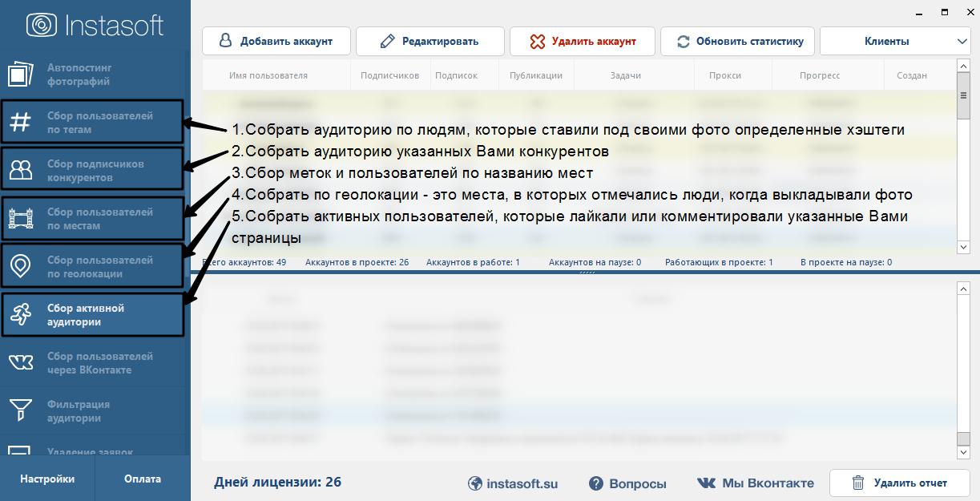Sort by Создан column header
Viewport: 980px width, 501px height.
tap(912, 75)
